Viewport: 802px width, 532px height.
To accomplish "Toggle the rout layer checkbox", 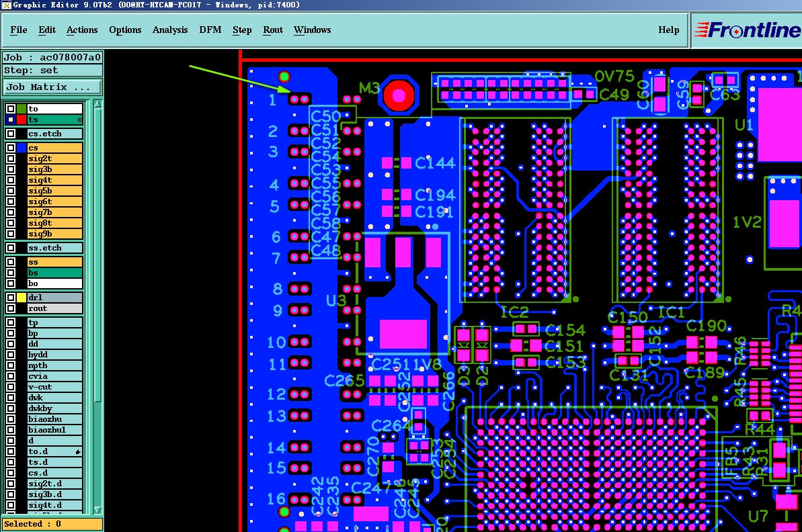I will [x=11, y=308].
